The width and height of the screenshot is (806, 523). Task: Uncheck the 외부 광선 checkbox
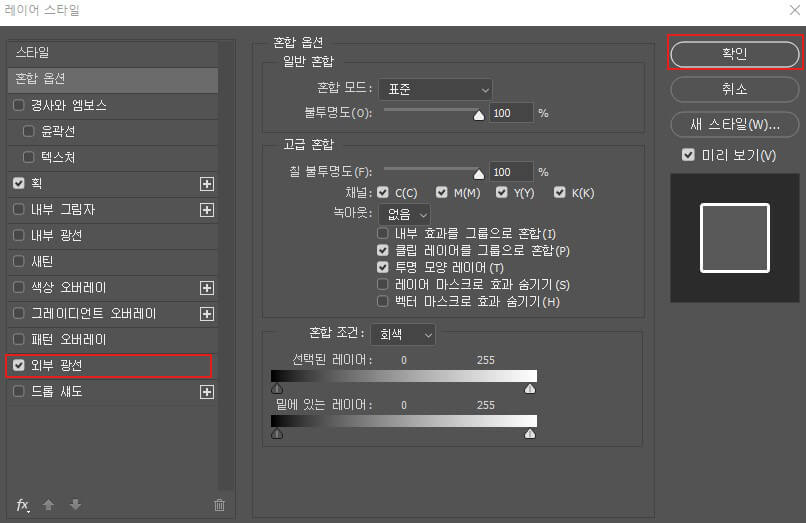[19, 365]
